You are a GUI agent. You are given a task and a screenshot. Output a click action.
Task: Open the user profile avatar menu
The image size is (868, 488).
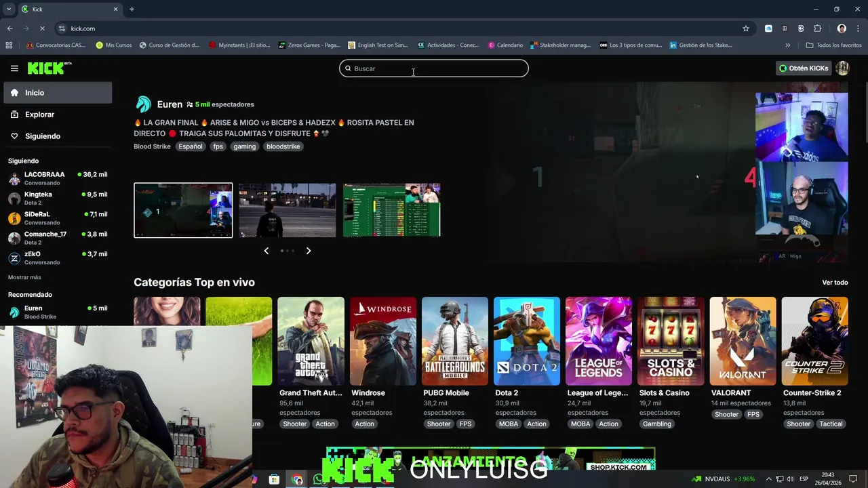(x=842, y=68)
